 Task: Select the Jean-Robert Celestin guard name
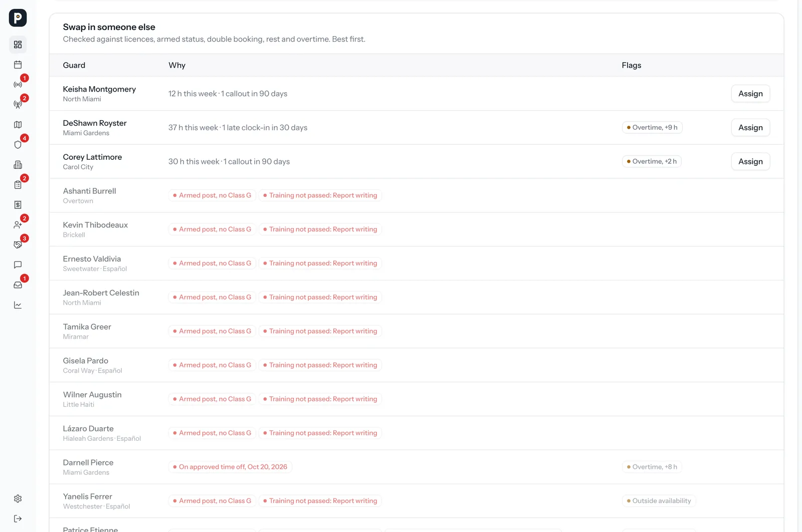[x=101, y=293]
